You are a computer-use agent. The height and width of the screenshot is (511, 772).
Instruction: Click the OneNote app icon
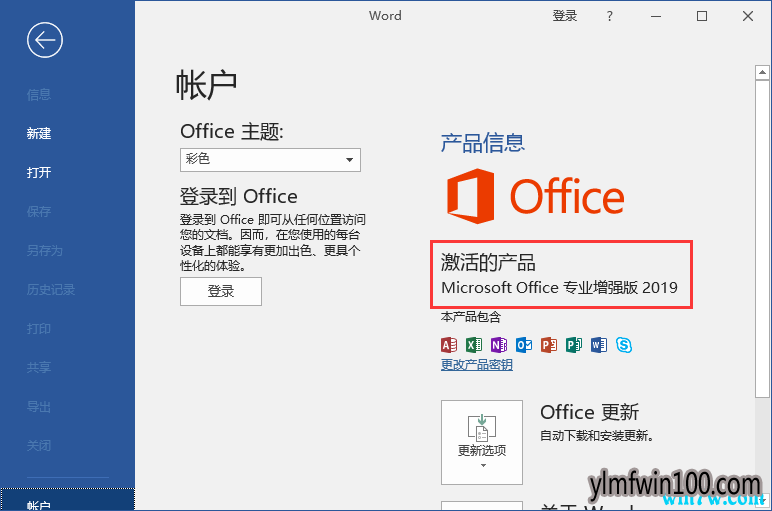pyautogui.click(x=499, y=345)
